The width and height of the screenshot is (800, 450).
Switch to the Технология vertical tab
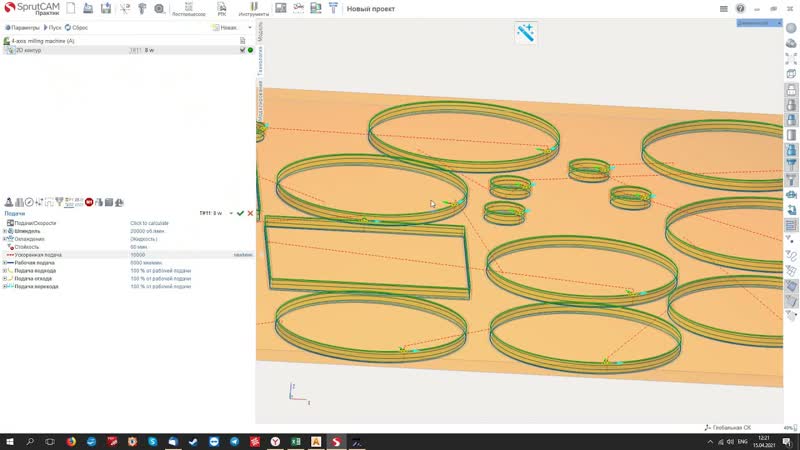click(x=260, y=61)
